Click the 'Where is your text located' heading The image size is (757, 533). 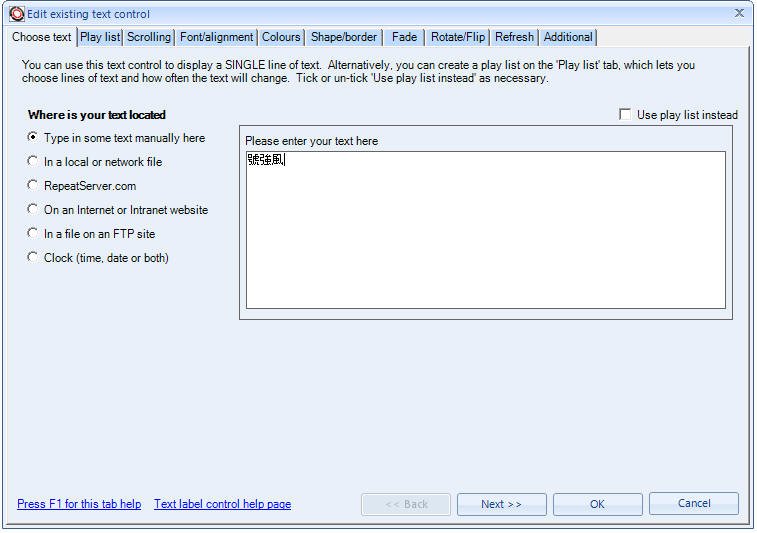point(97,115)
